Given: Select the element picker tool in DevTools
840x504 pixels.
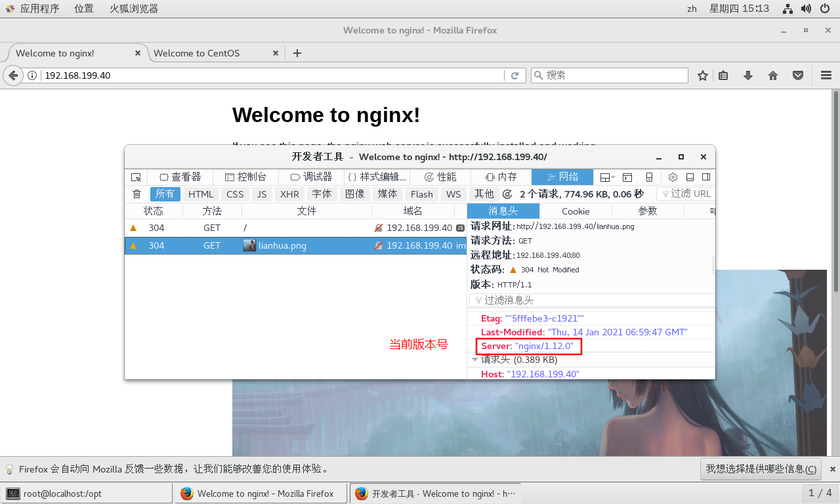Looking at the screenshot, I should (135, 177).
